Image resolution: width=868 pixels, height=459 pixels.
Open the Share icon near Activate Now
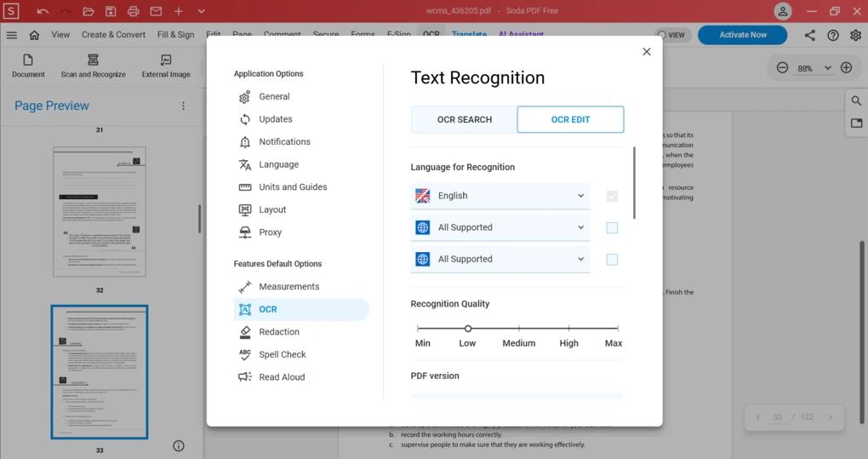[809, 35]
